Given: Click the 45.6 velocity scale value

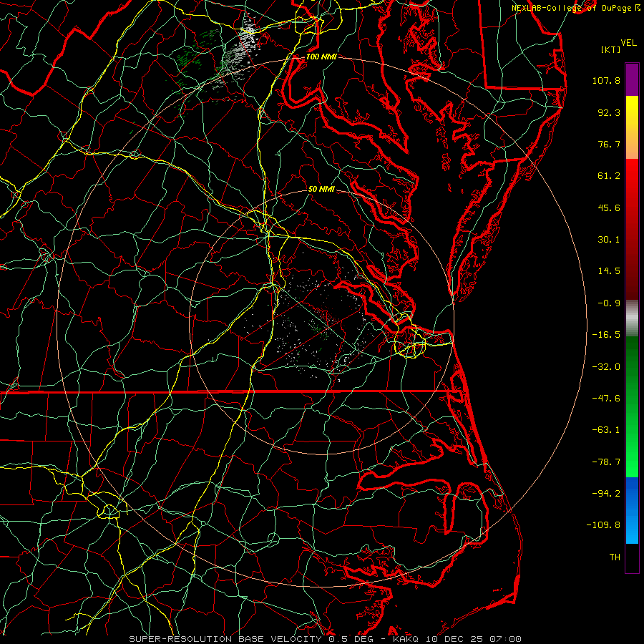Looking at the screenshot, I should 609,208.
